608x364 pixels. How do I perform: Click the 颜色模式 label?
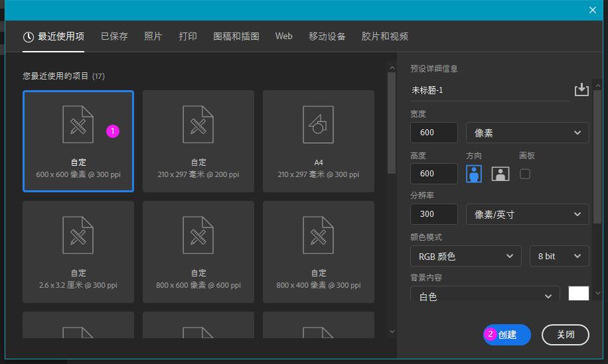(426, 237)
